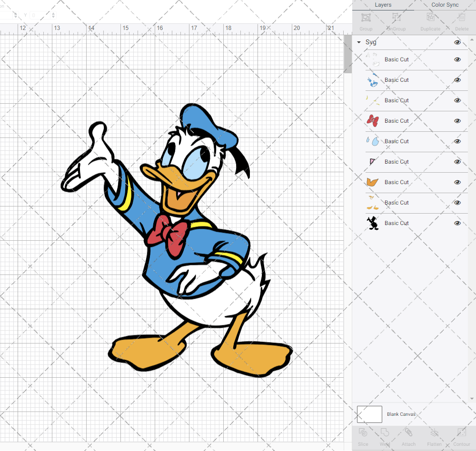The image size is (476, 451).
Task: Click the Contour tool icon
Action: point(462,432)
